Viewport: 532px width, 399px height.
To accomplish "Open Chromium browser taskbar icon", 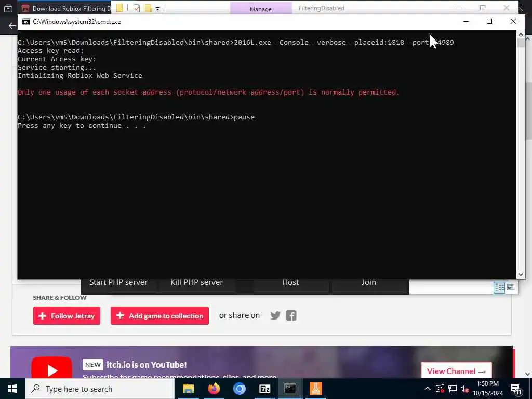I will tap(239, 389).
